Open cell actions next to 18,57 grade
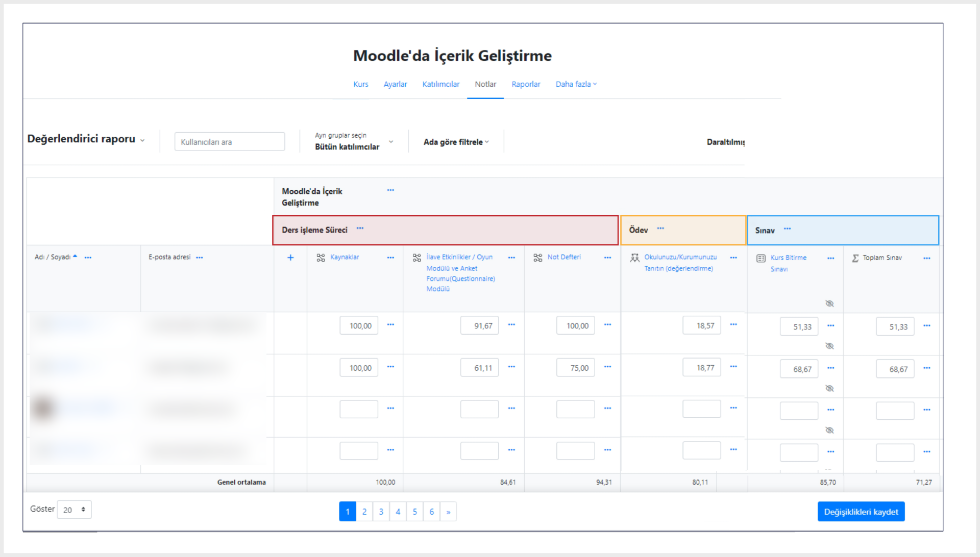The image size is (980, 557). pos(733,324)
